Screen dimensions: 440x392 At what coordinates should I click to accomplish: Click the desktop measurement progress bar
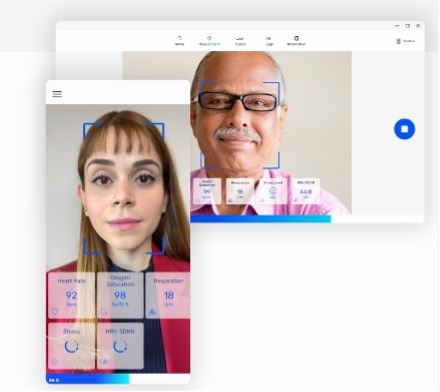307,219
